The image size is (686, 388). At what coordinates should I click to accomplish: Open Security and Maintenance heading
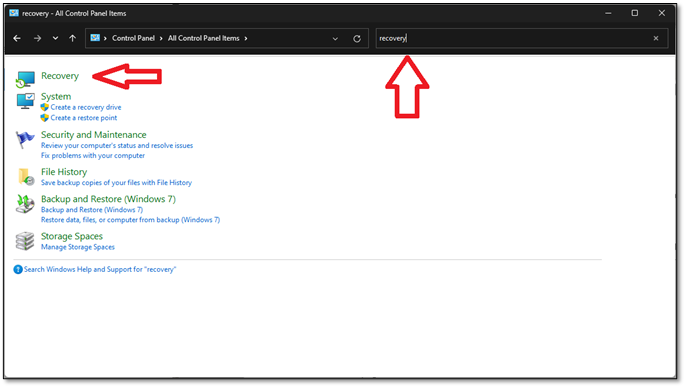coord(94,135)
